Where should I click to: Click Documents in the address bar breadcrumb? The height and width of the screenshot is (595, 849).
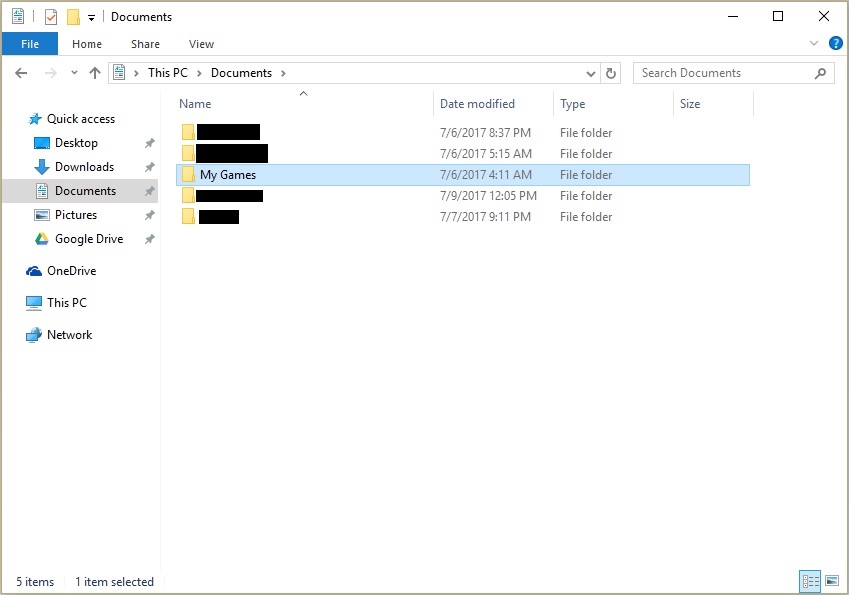(241, 73)
